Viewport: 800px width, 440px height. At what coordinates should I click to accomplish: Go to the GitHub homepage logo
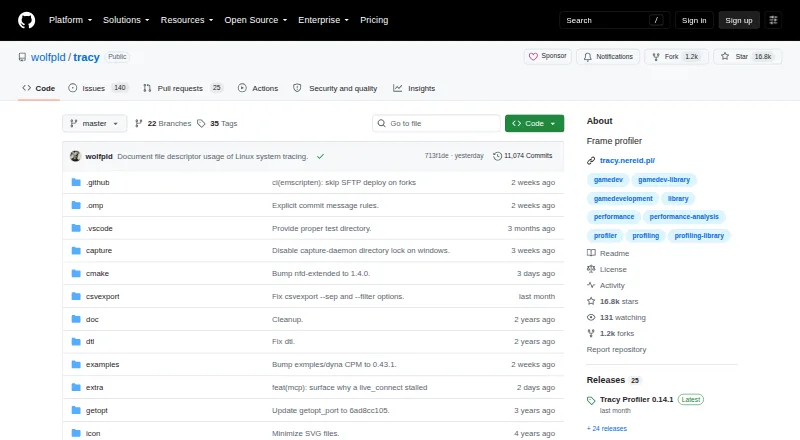(27, 20)
